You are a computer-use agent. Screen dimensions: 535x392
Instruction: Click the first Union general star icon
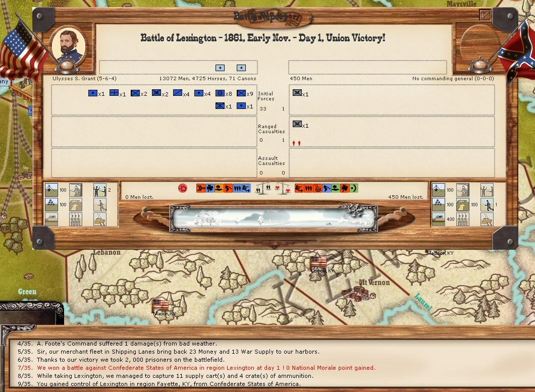tap(220, 68)
